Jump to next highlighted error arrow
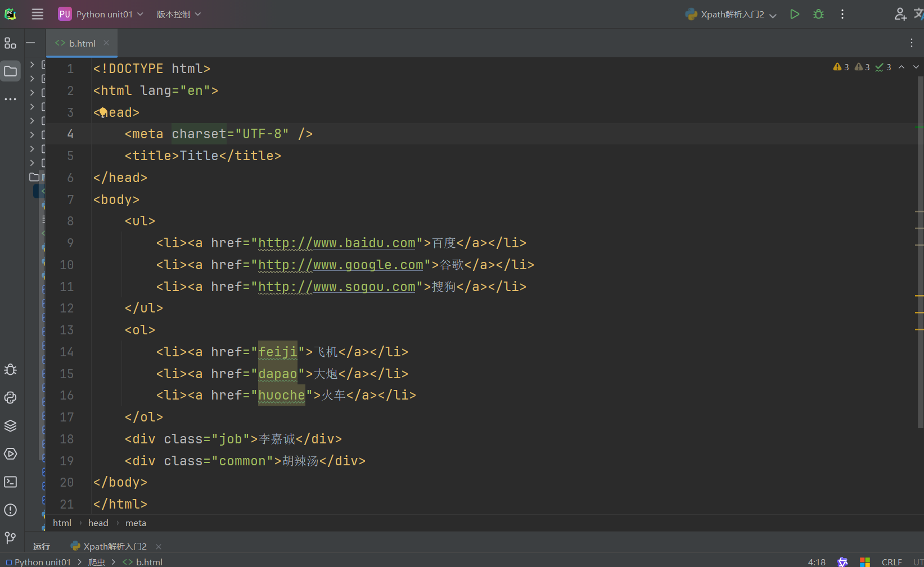Viewport: 924px width, 567px height. [x=916, y=67]
